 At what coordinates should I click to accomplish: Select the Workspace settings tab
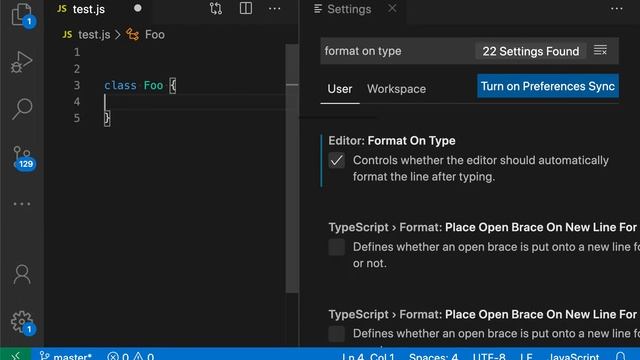click(x=396, y=89)
